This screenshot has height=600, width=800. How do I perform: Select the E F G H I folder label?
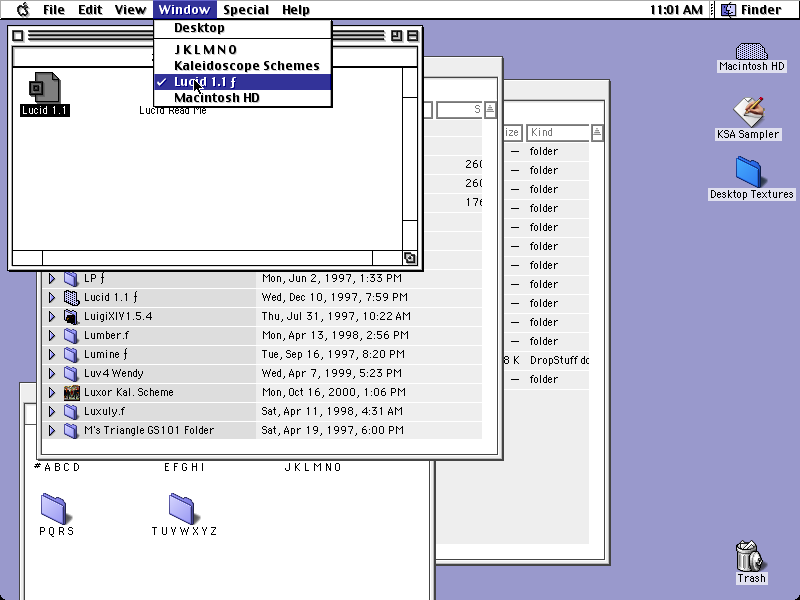(x=184, y=467)
